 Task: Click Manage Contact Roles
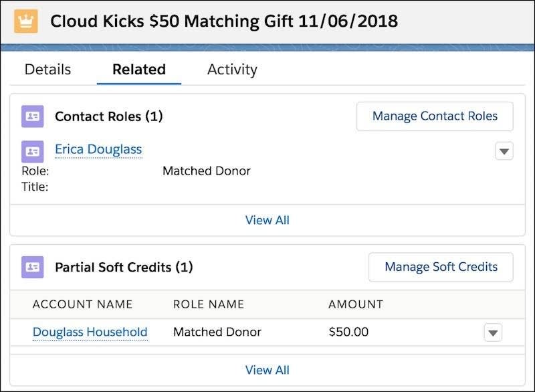click(x=435, y=116)
